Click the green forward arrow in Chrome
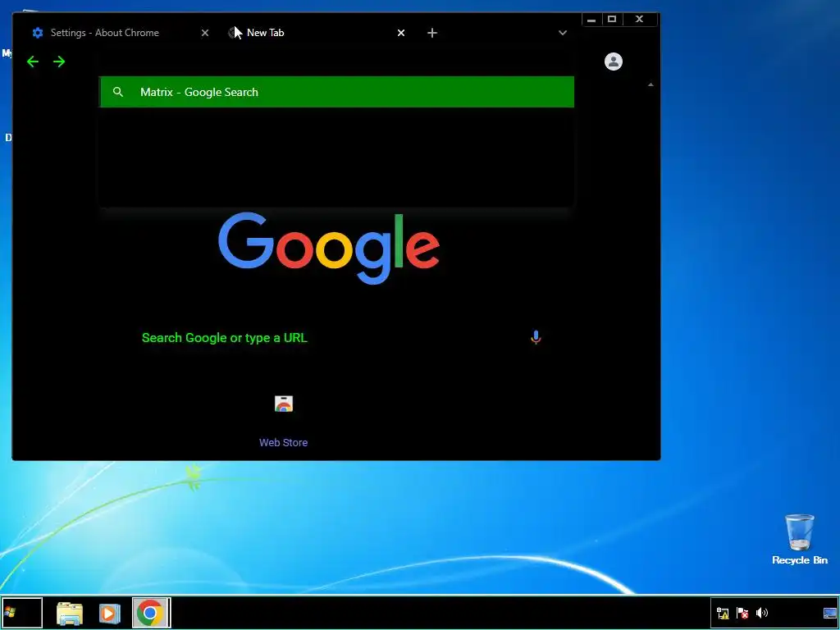Viewport: 840px width, 630px height. point(59,62)
